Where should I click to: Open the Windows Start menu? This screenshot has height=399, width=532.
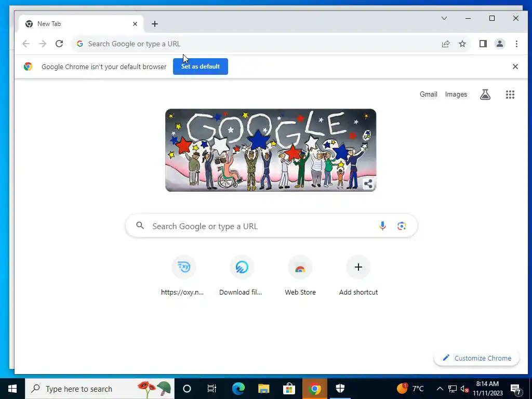(x=12, y=389)
